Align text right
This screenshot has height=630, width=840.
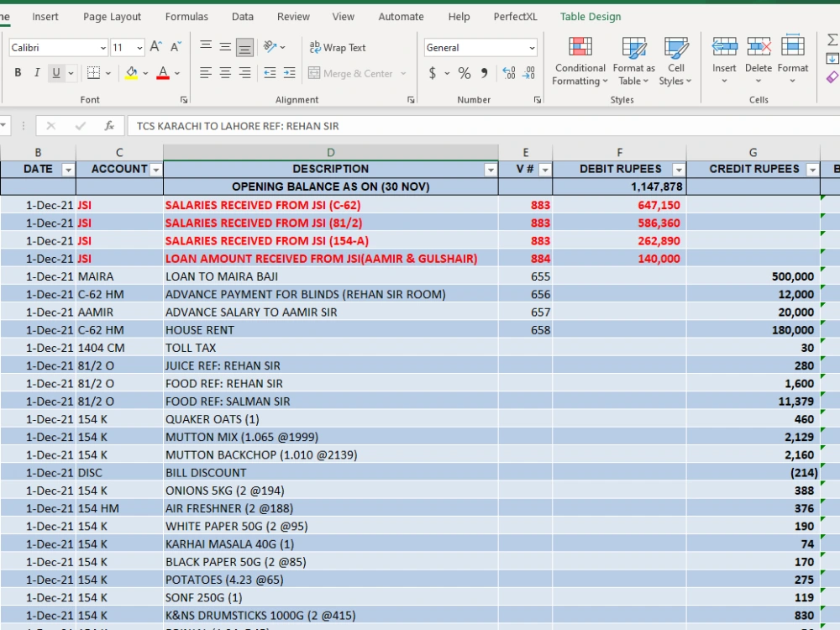point(244,73)
